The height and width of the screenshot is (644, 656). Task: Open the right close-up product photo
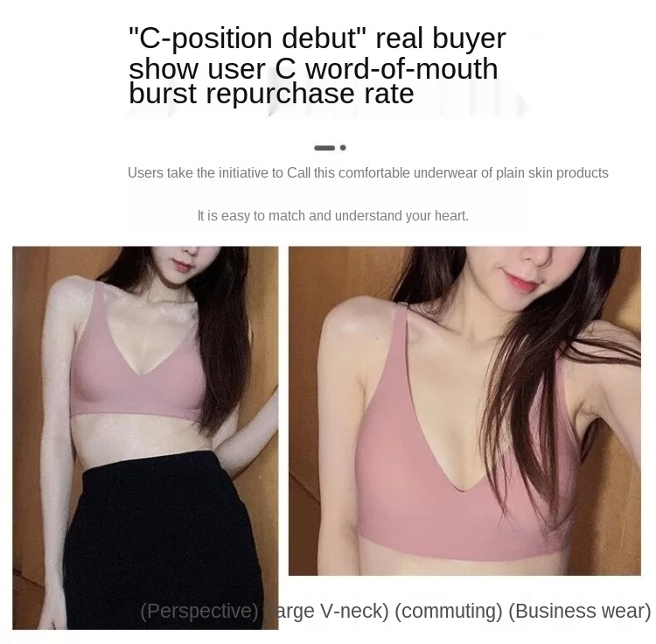[464, 410]
